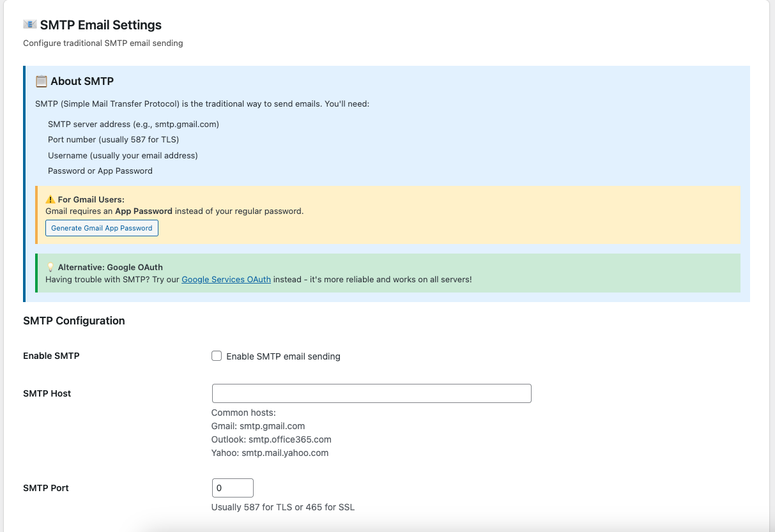Click the warning triangle in For Gmail Users notice
The image size is (775, 532).
(x=50, y=198)
